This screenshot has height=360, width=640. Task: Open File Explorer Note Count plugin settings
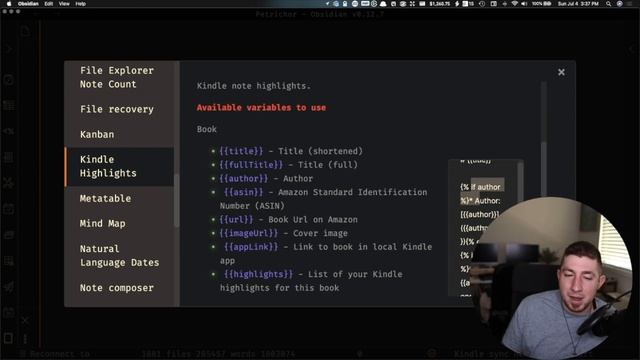(x=117, y=77)
